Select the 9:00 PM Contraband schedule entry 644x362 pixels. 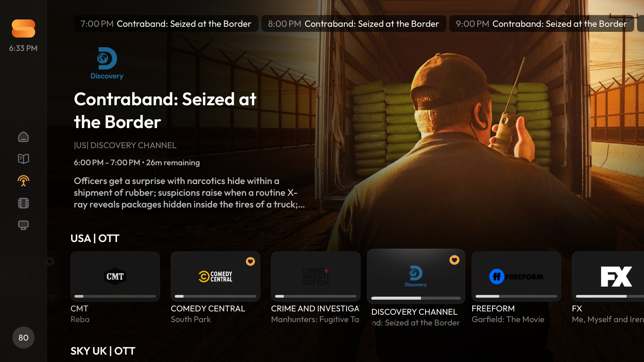541,24
